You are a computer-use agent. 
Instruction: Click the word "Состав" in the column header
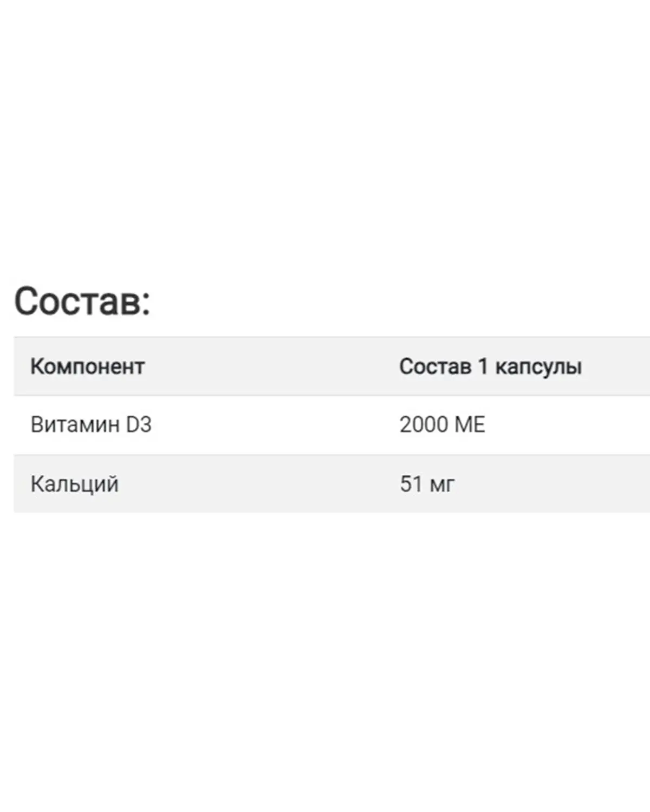tap(435, 366)
